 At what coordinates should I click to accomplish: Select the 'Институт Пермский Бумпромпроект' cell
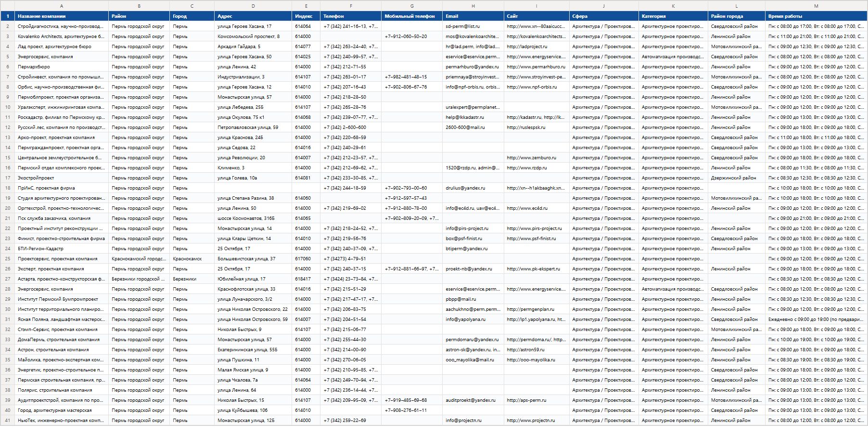[62, 299]
